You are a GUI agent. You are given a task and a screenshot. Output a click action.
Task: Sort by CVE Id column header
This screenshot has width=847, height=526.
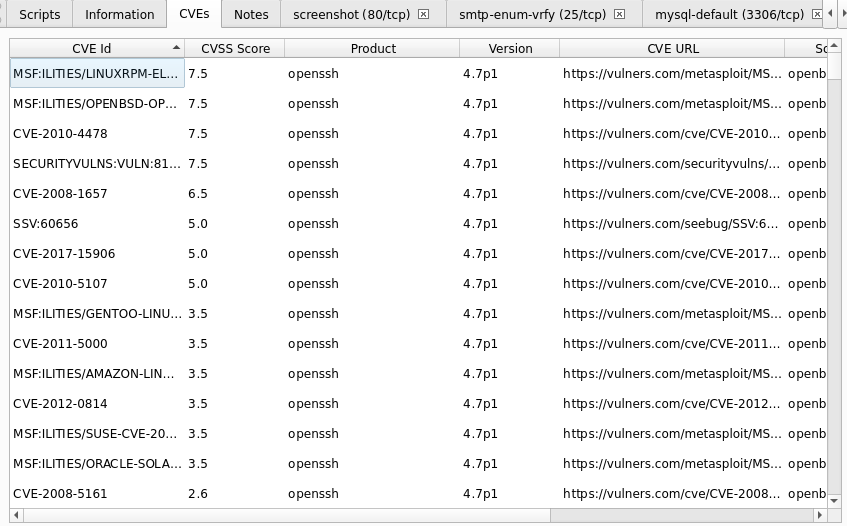[x=97, y=49]
